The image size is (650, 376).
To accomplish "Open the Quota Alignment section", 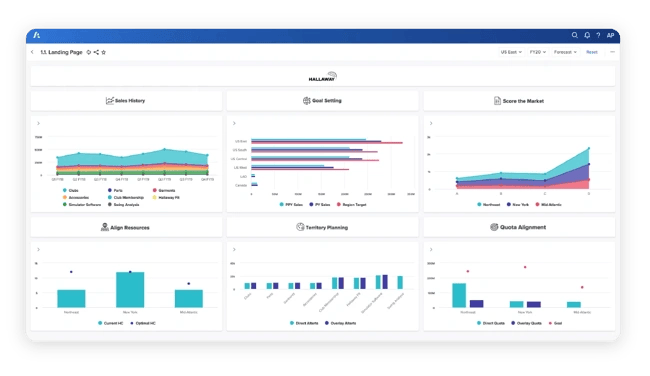I will [519, 227].
